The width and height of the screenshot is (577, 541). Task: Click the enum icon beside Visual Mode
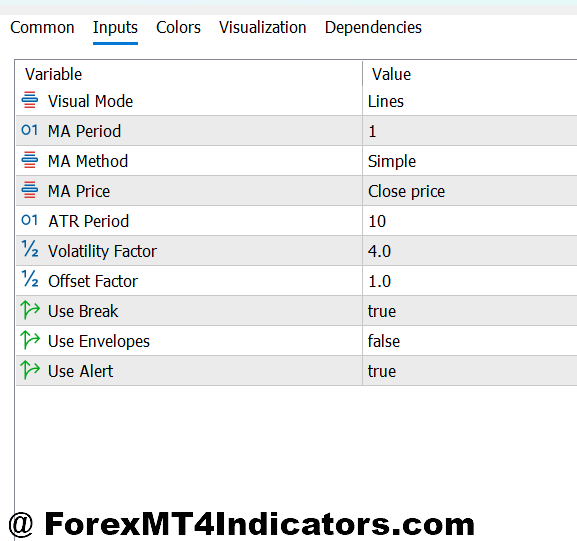pos(30,100)
